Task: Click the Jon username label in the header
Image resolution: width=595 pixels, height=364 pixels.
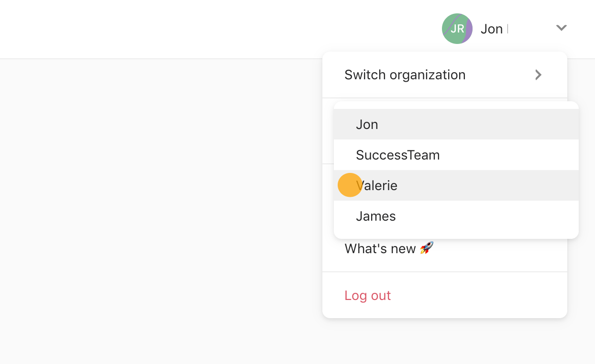Action: pyautogui.click(x=492, y=29)
